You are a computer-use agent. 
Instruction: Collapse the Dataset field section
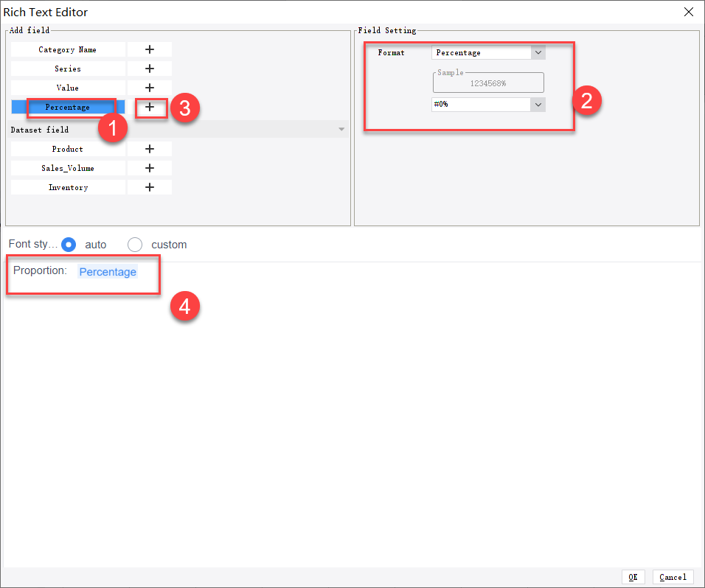(341, 130)
